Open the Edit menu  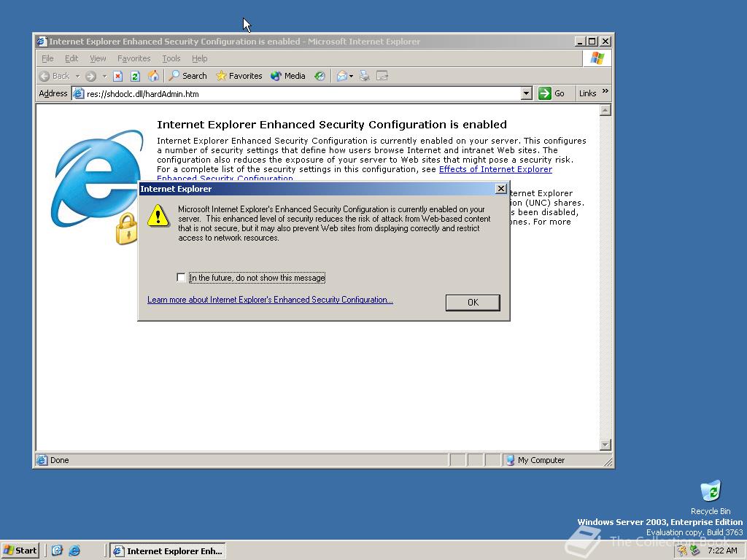tap(71, 58)
